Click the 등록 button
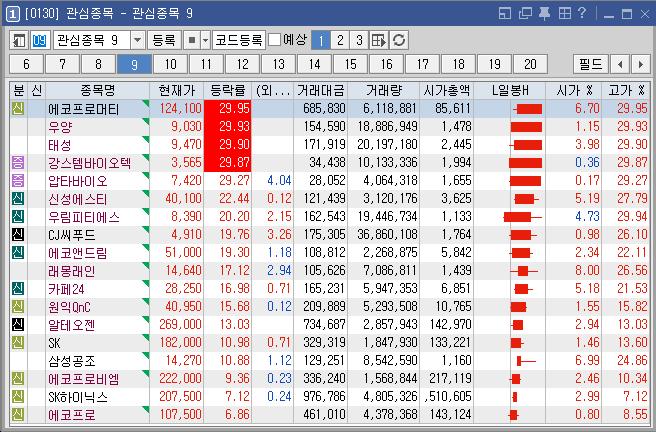The height and width of the screenshot is (432, 656). click(x=164, y=41)
